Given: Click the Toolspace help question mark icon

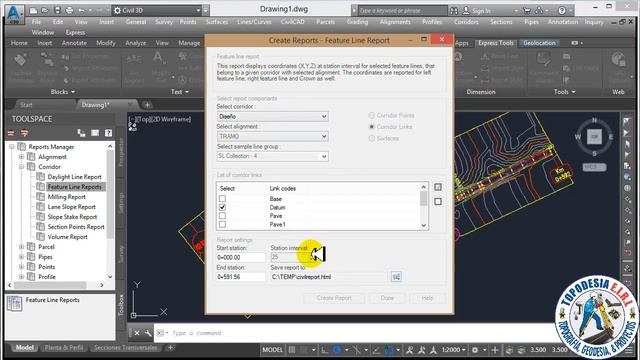Looking at the screenshot, I should pyautogui.click(x=108, y=133).
